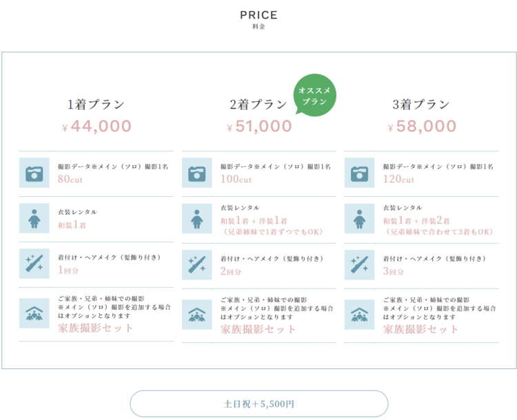The width and height of the screenshot is (517, 420).
Task: Click costume rental person icon under 1着プラン
Action: [x=34, y=218]
